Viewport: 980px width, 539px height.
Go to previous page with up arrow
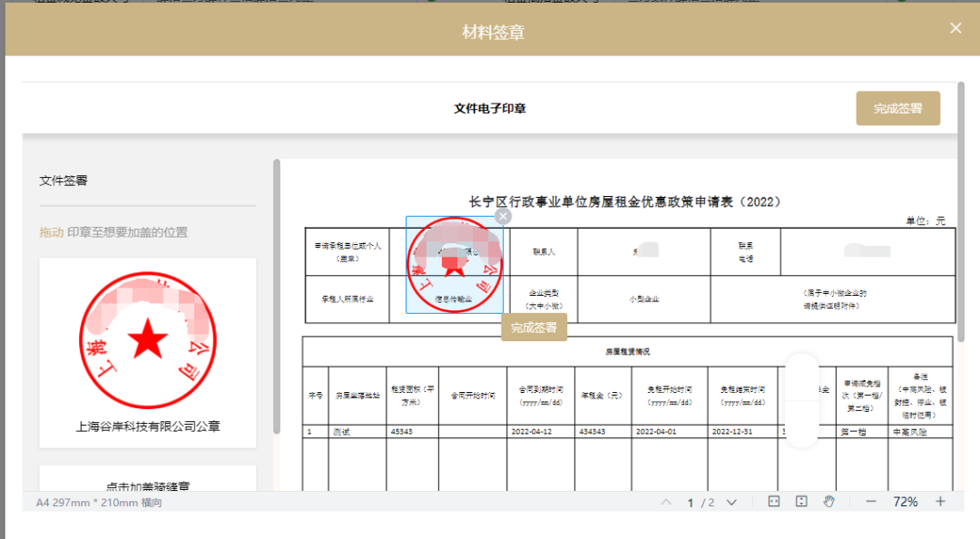click(x=666, y=502)
